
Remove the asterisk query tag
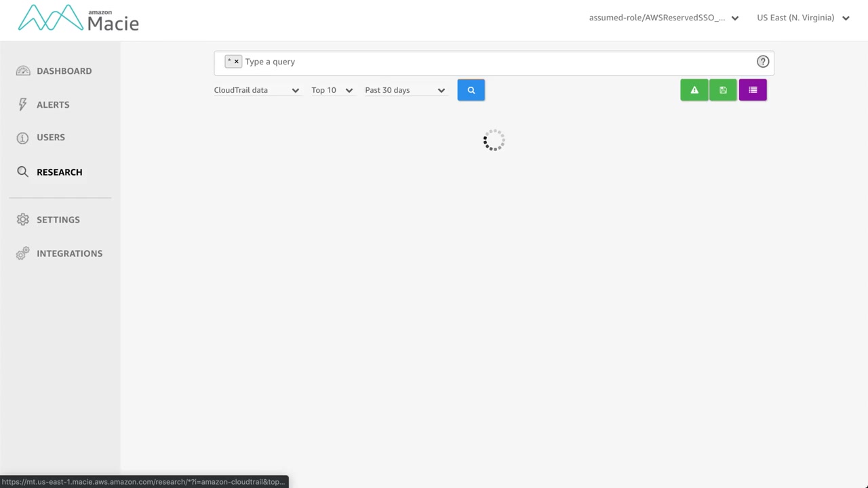coord(237,62)
